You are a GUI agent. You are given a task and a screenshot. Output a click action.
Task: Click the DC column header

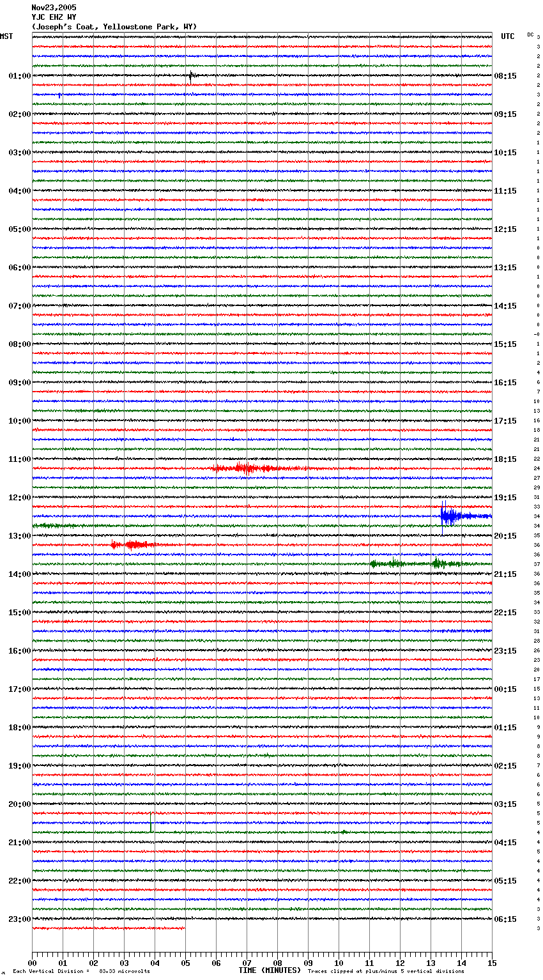pos(530,34)
